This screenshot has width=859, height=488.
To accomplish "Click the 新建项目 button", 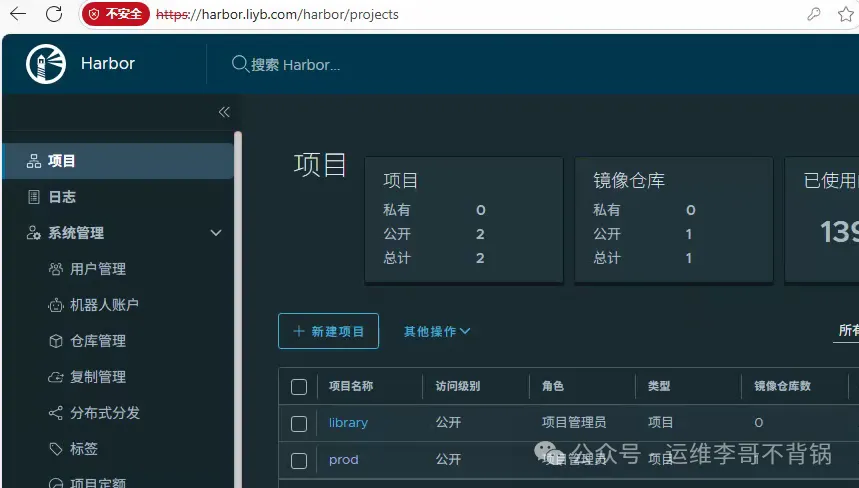I will [328, 331].
